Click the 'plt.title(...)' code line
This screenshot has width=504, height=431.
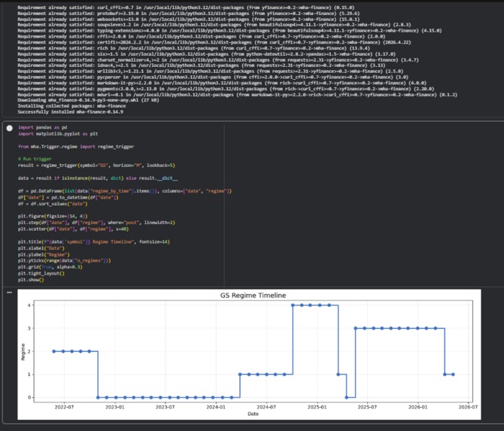coord(94,241)
